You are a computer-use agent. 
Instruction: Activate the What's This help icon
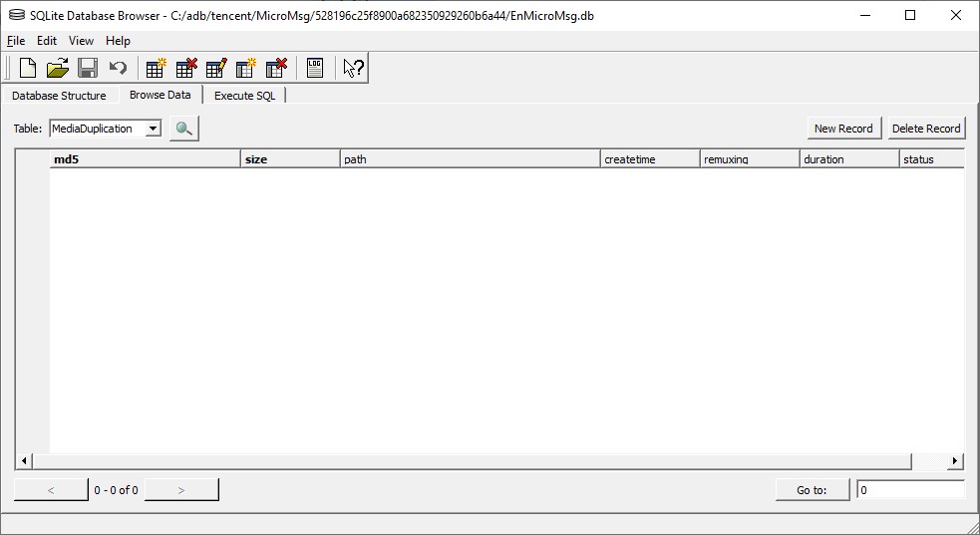[353, 68]
